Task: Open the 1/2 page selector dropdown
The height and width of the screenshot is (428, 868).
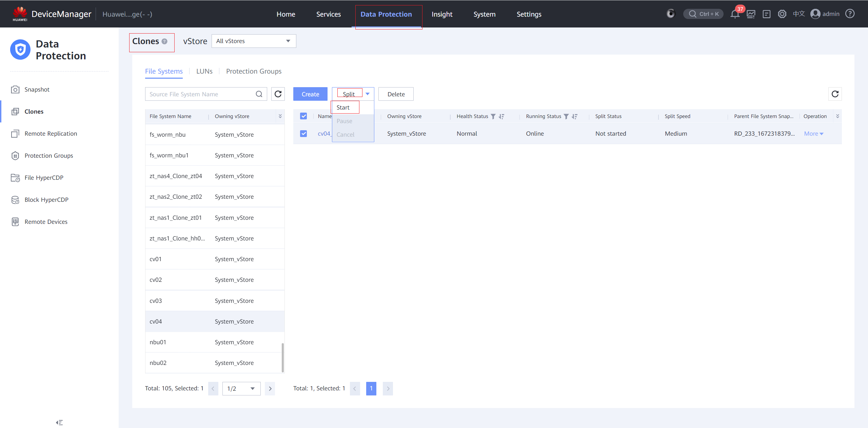Action: tap(241, 388)
